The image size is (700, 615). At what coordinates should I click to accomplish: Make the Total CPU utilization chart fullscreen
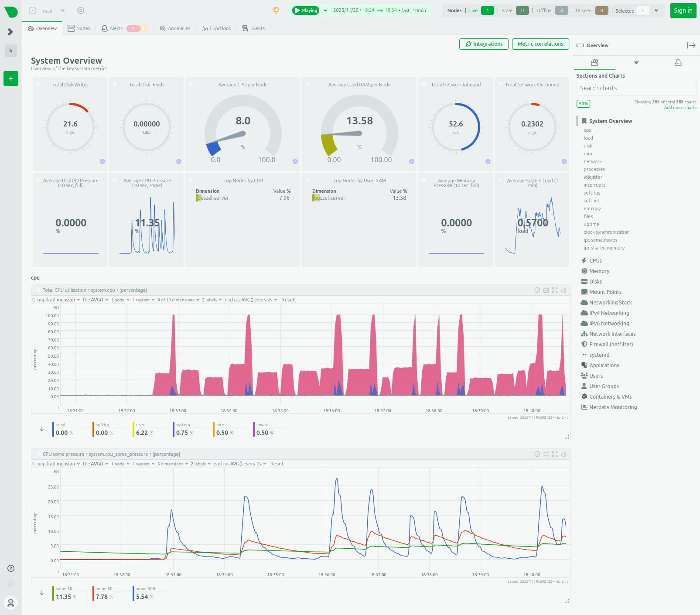(x=555, y=290)
